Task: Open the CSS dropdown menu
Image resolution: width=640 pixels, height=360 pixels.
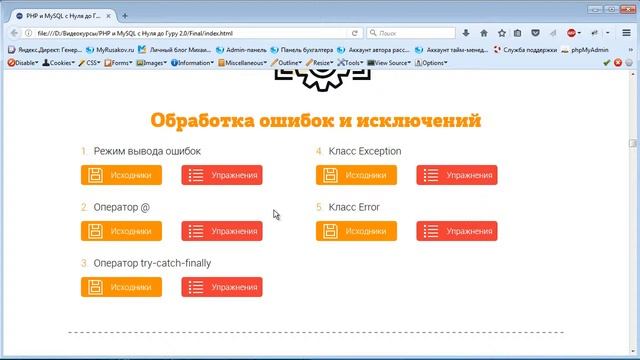Action: (x=89, y=63)
